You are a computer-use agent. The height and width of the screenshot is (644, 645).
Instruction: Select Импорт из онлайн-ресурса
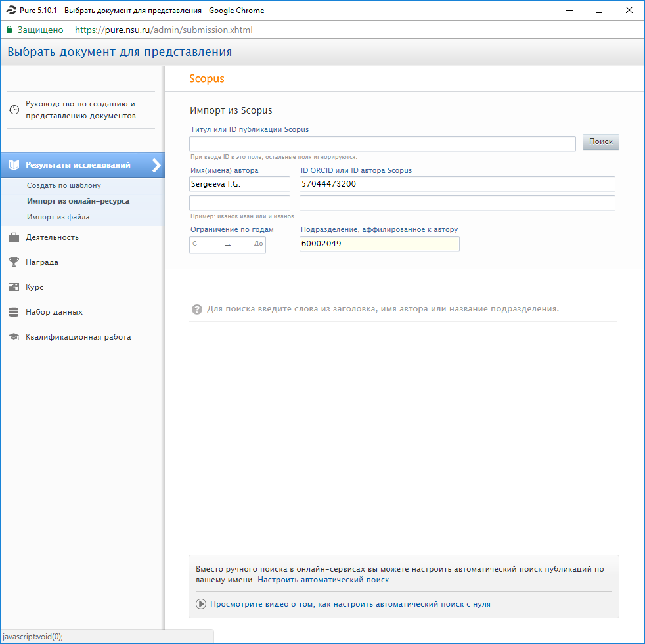tap(78, 201)
